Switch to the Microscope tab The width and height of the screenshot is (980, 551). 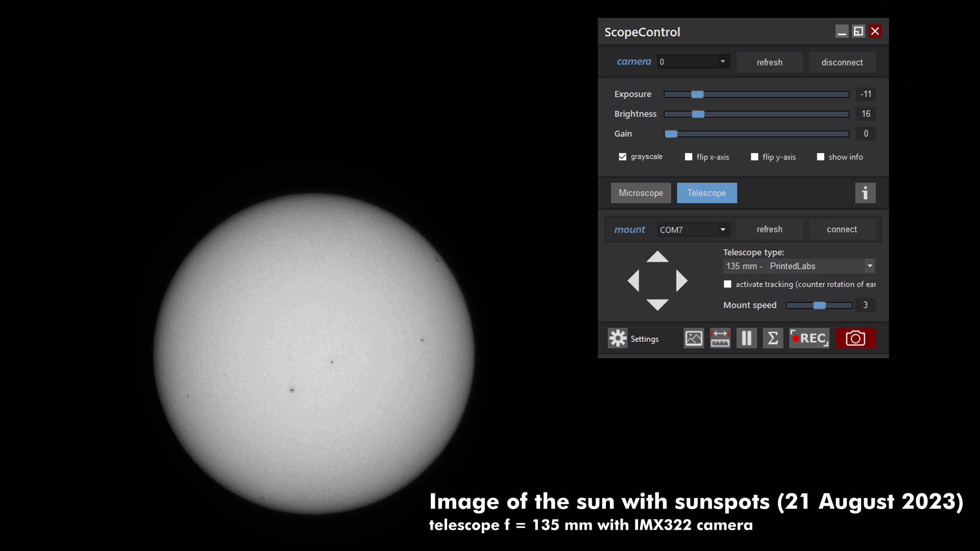pyautogui.click(x=641, y=193)
